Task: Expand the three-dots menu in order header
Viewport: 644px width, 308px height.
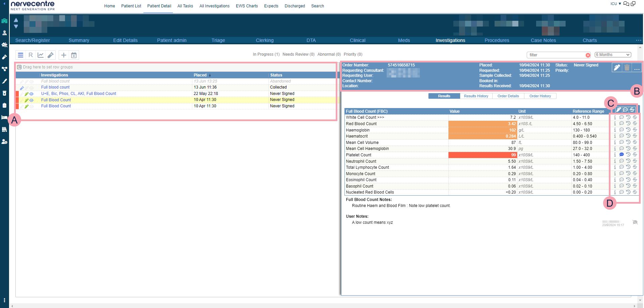Action: pos(637,69)
